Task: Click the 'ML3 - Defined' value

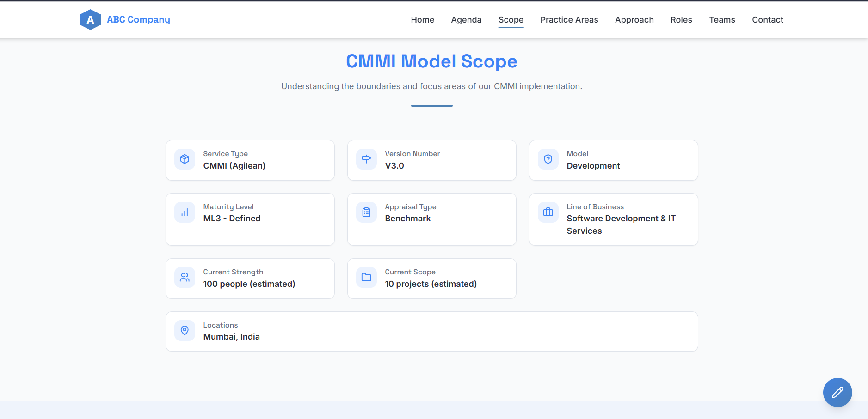Action: coord(232,219)
